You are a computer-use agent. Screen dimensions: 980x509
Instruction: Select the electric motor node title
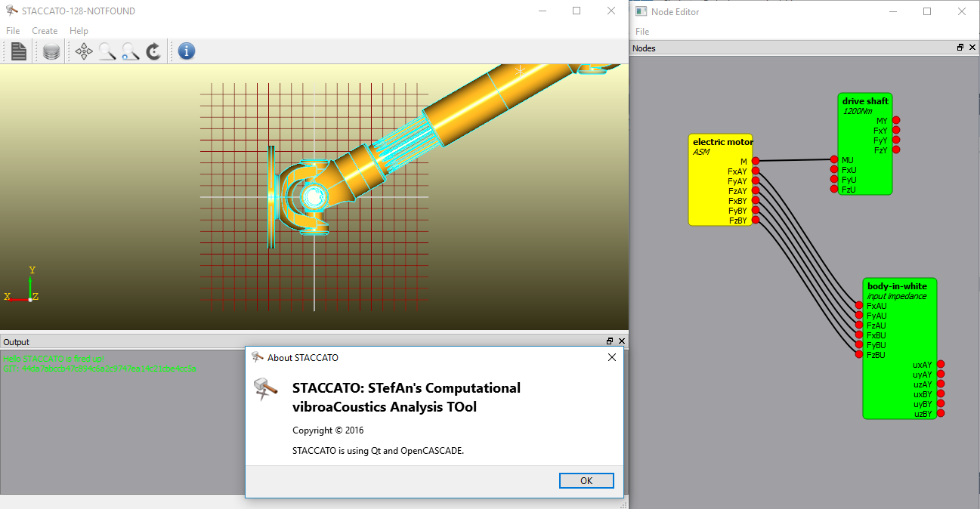722,142
